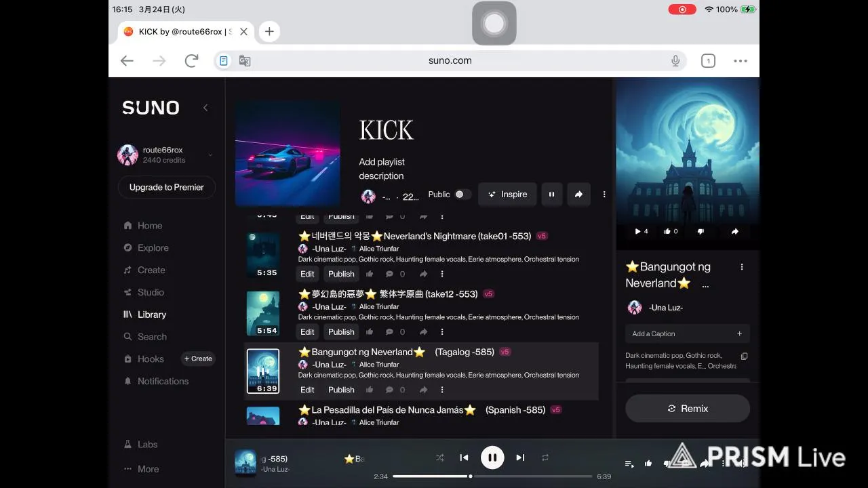Click the Inspire button
This screenshot has height=488, width=868.
pyautogui.click(x=507, y=195)
